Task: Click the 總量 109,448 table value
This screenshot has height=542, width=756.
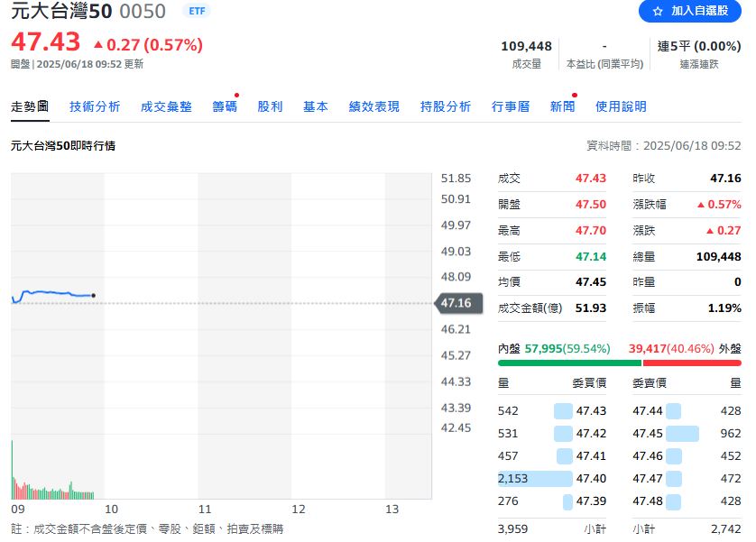Action: click(718, 256)
